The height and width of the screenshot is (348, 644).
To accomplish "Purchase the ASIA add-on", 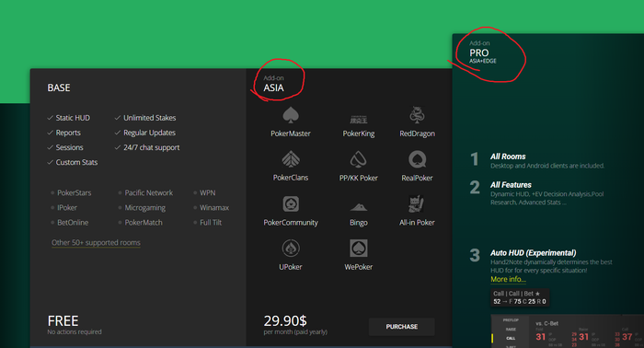I will coord(402,327).
